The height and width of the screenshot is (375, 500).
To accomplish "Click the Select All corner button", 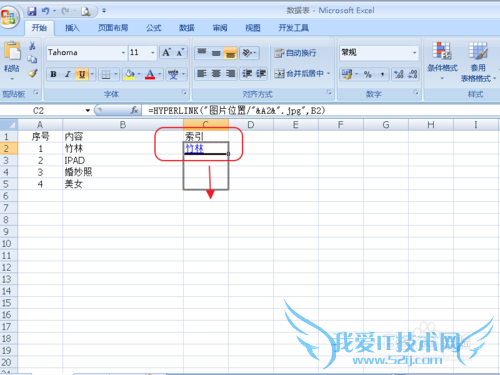I will pos(9,125).
